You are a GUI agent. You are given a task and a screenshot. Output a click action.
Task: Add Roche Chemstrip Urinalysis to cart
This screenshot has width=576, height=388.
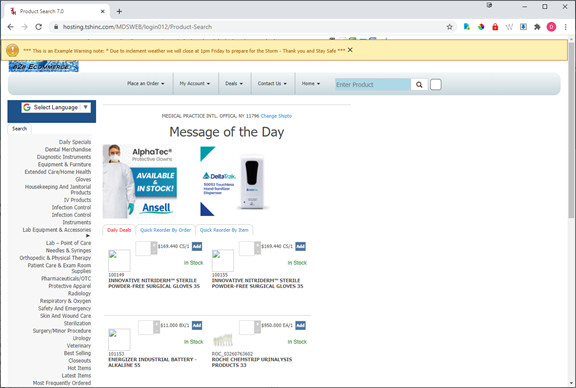[300, 325]
